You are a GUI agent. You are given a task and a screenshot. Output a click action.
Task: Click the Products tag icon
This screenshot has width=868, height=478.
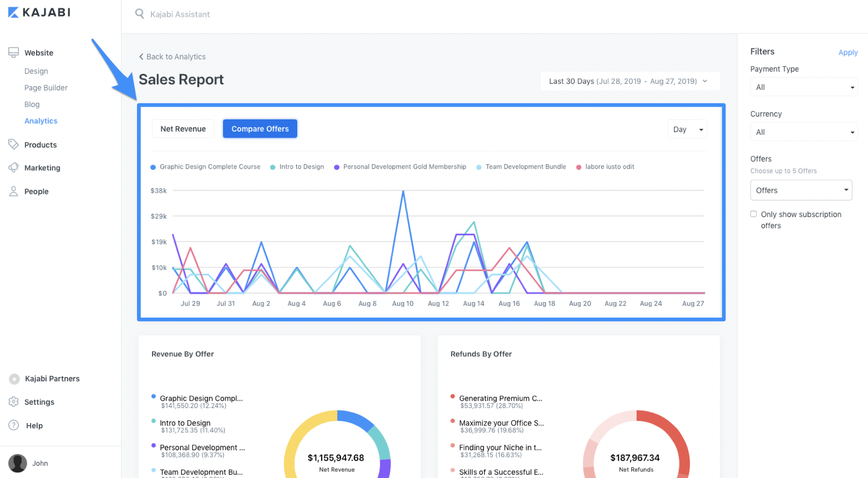pyautogui.click(x=13, y=144)
